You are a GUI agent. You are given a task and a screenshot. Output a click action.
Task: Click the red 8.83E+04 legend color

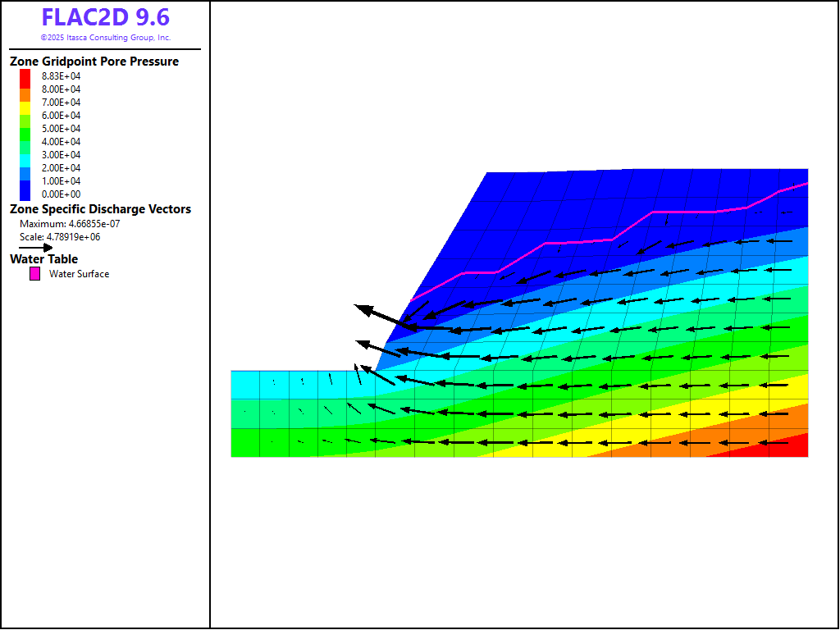click(x=25, y=75)
